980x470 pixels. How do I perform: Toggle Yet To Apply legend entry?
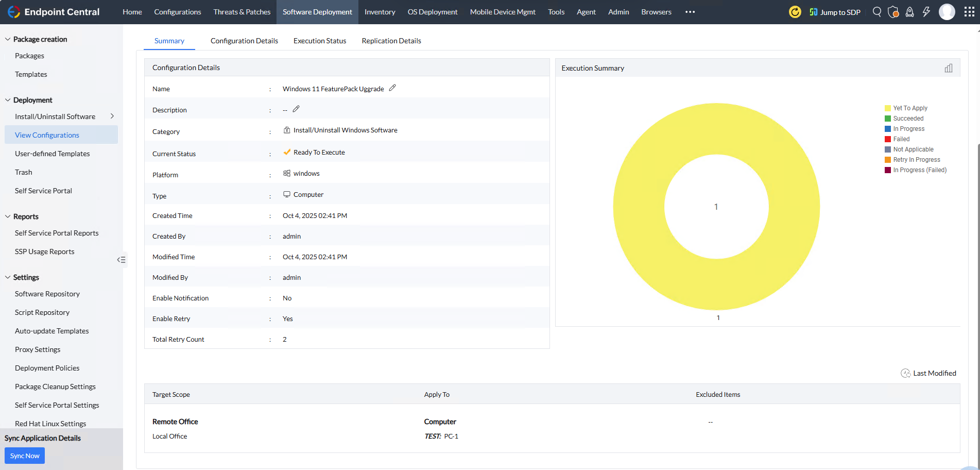(x=909, y=108)
